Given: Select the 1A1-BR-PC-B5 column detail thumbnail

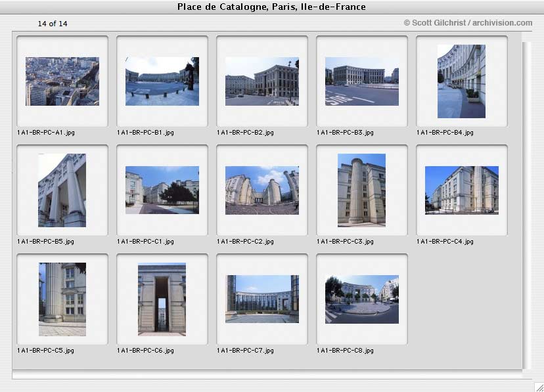Looking at the screenshot, I should coord(62,190).
